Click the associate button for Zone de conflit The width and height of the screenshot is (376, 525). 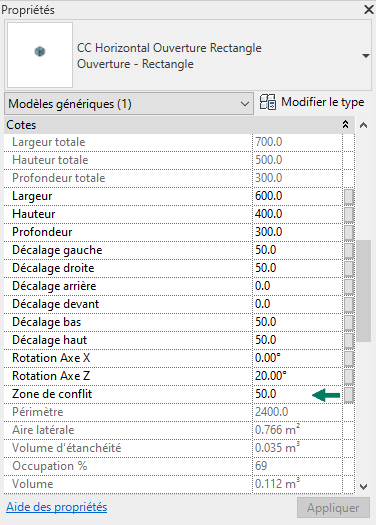click(349, 394)
